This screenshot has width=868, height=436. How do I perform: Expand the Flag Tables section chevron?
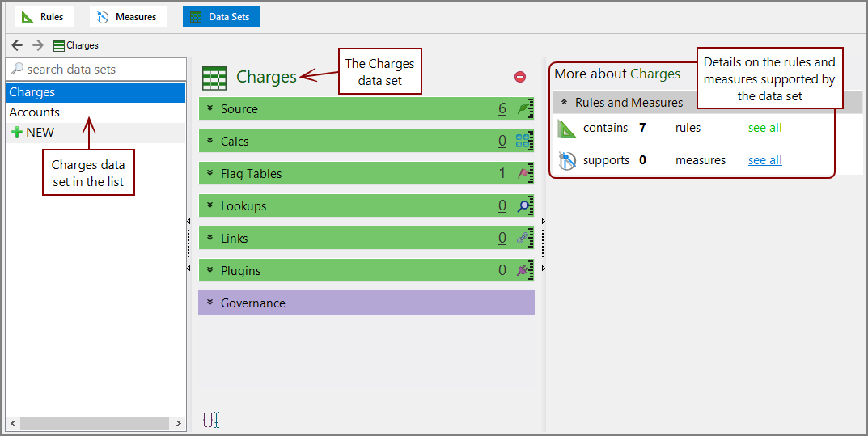pyautogui.click(x=210, y=174)
